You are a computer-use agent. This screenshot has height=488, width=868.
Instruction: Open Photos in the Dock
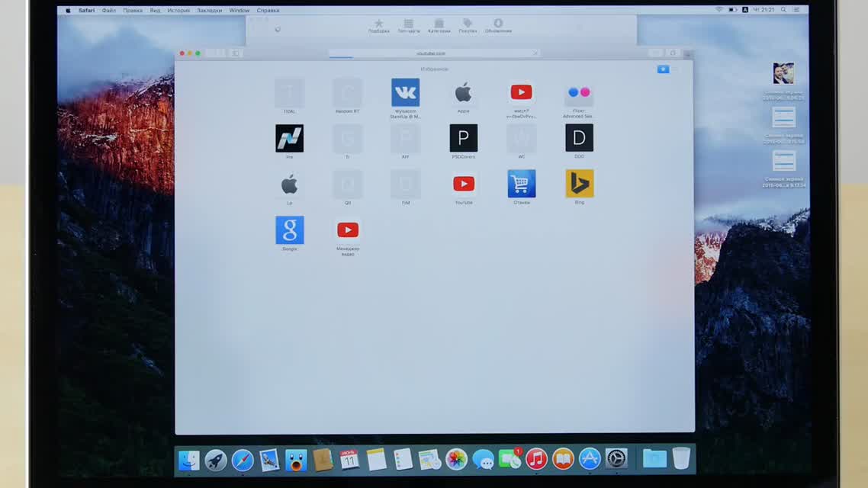(x=456, y=460)
